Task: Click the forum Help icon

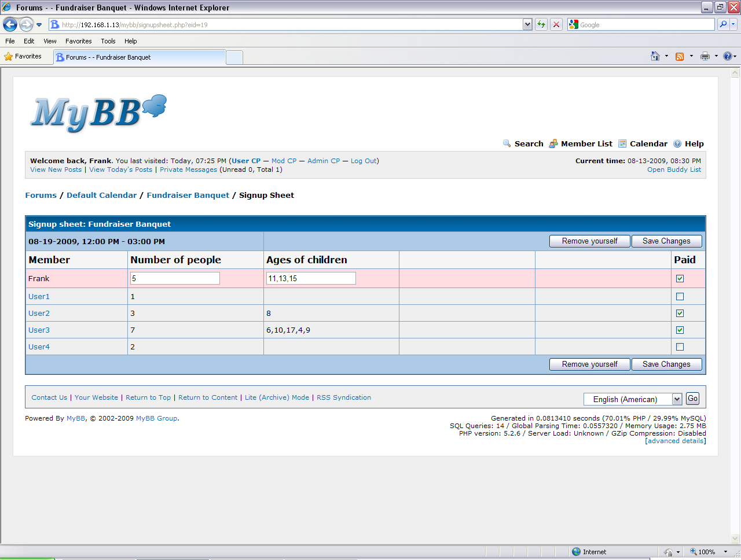Action: coord(677,143)
